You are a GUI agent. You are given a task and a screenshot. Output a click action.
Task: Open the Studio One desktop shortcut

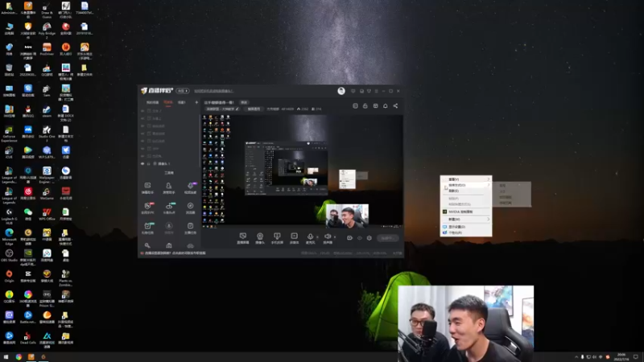47,134
